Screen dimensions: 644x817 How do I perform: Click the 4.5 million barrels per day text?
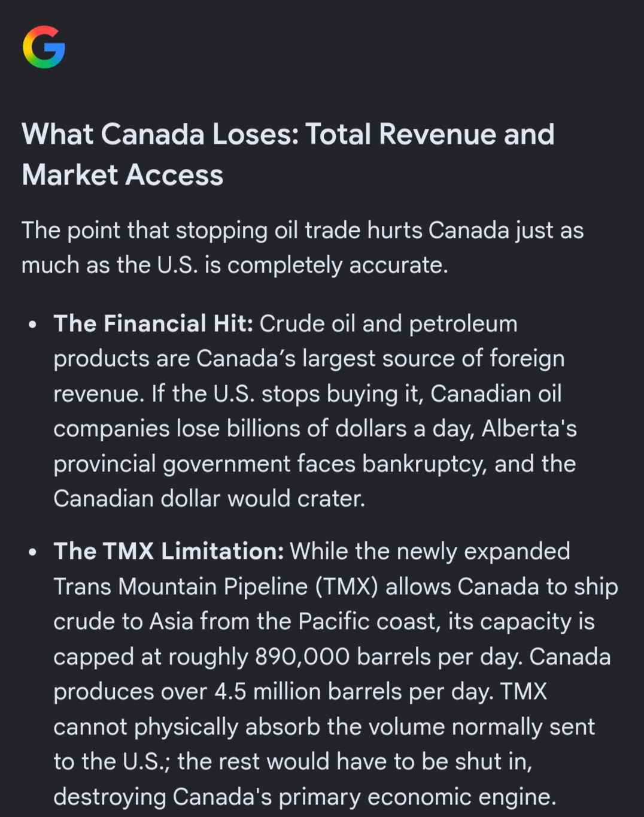tap(354, 691)
